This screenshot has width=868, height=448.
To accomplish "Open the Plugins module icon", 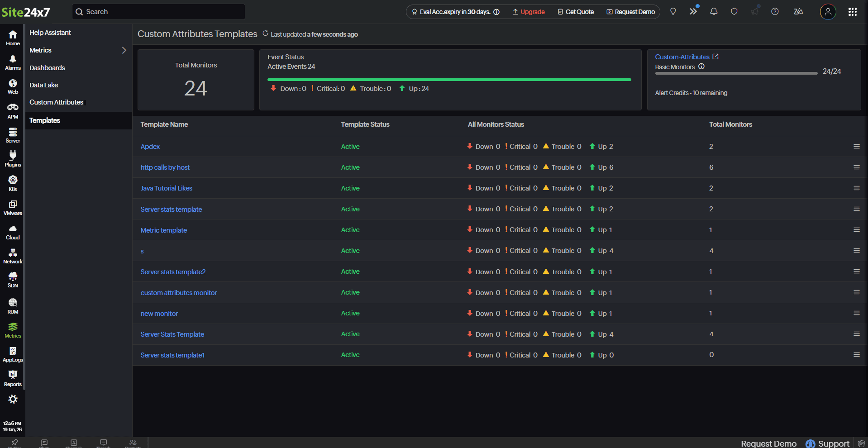I will click(13, 159).
